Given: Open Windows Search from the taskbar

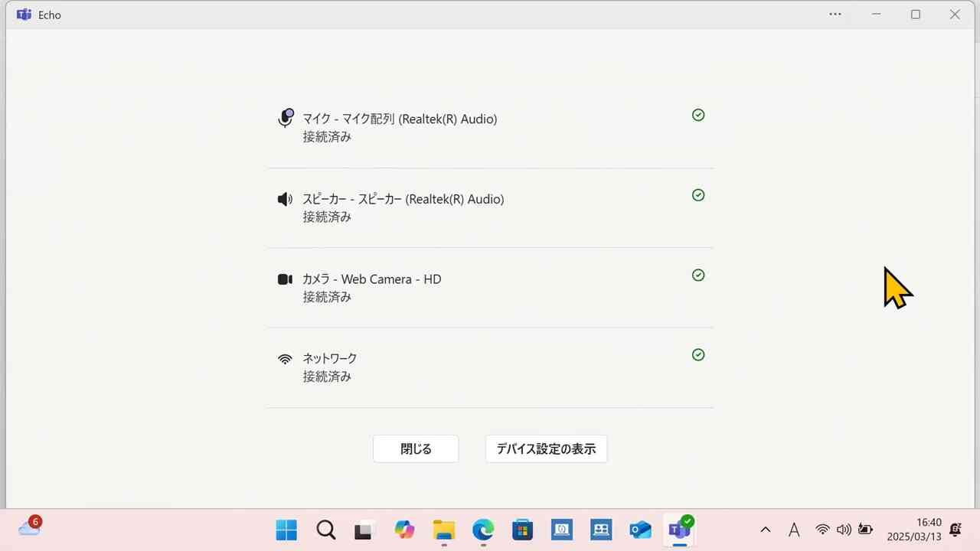Looking at the screenshot, I should (x=325, y=530).
